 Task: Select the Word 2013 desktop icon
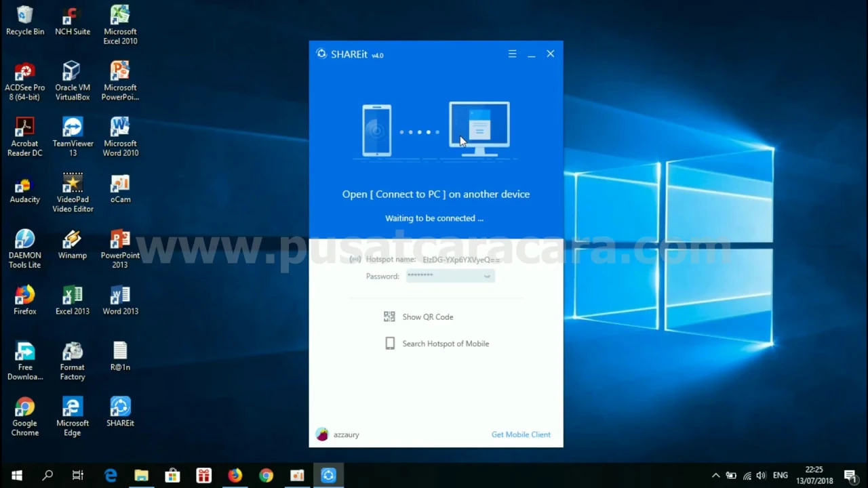120,301
